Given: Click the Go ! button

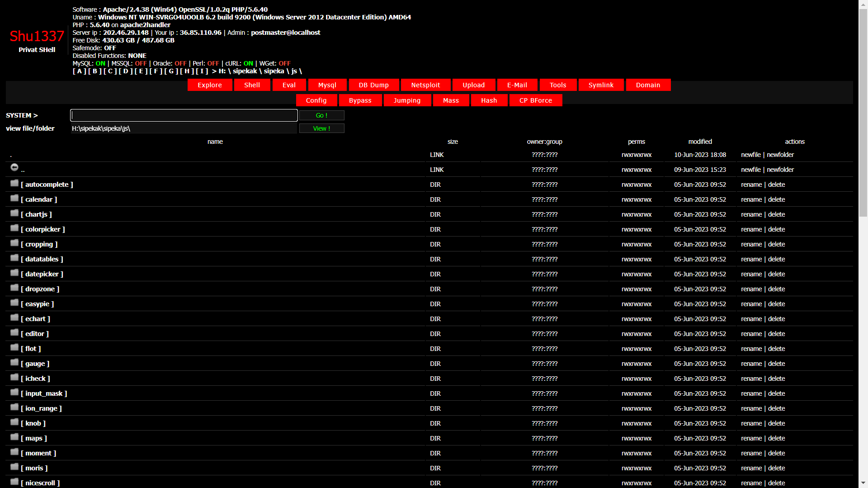Looking at the screenshot, I should (x=322, y=115).
